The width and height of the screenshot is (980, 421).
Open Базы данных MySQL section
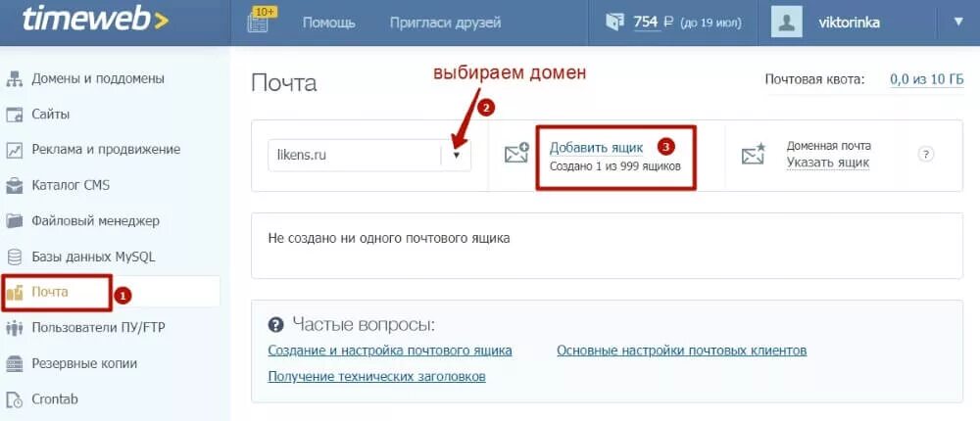(93, 257)
